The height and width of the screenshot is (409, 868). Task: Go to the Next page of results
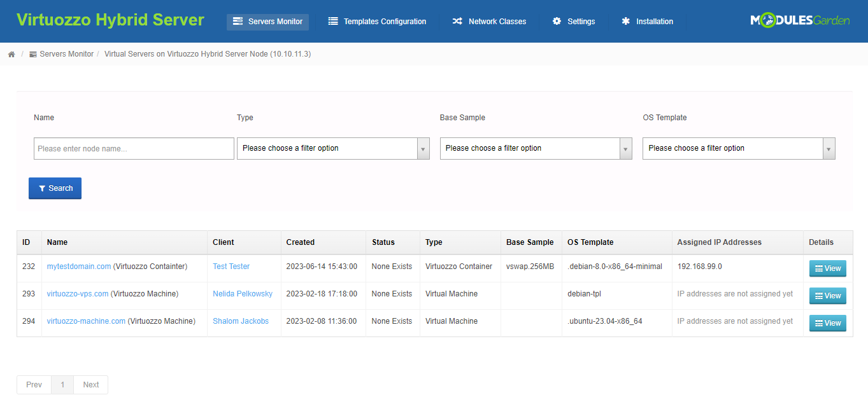pyautogui.click(x=90, y=384)
